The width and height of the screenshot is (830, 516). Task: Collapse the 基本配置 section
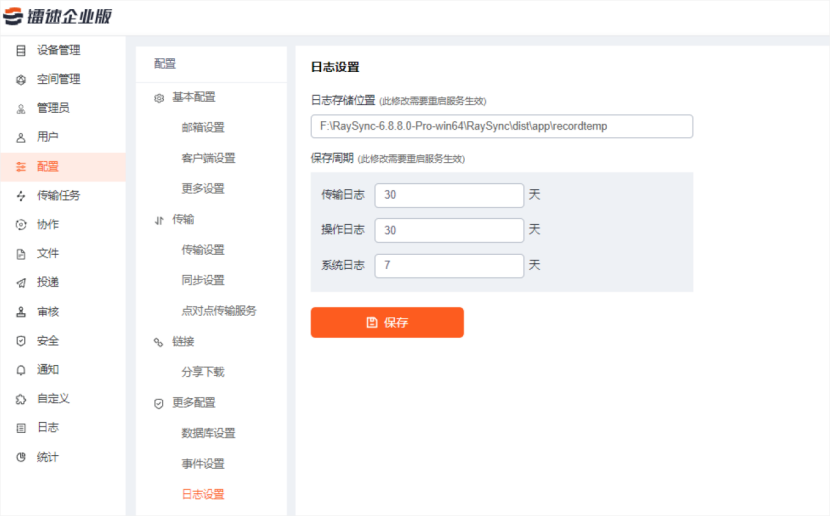(x=193, y=97)
